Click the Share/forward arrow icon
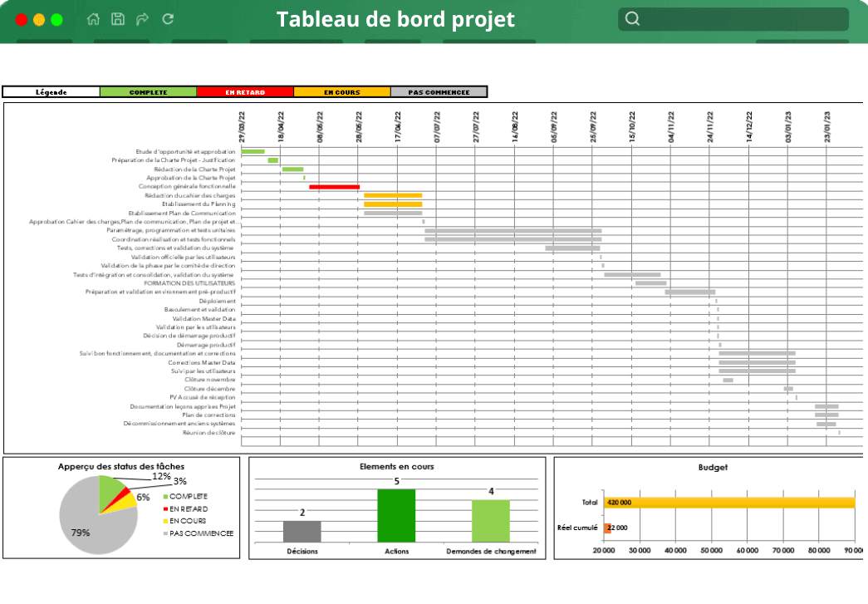The width and height of the screenshot is (868, 604). 141,19
